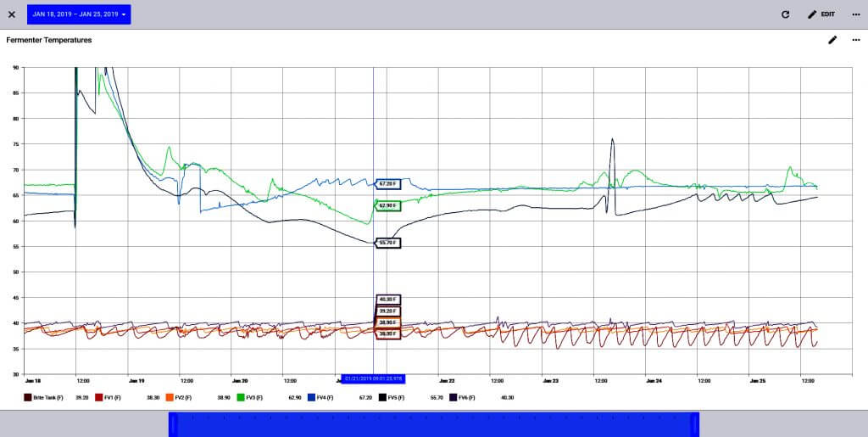Click the refresh icon in top bar
The width and height of the screenshot is (868, 437).
785,14
